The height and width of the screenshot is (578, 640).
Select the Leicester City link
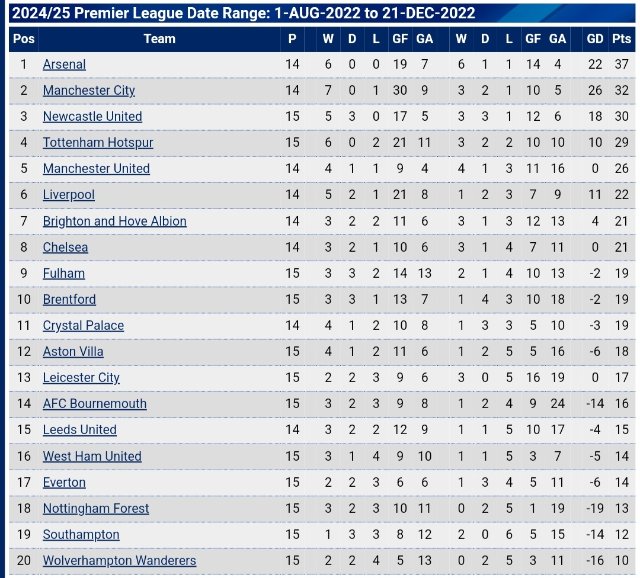81,378
